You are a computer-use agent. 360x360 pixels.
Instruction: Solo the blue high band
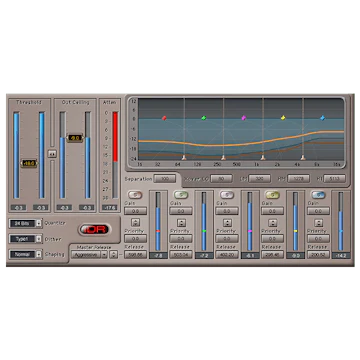[318, 195]
